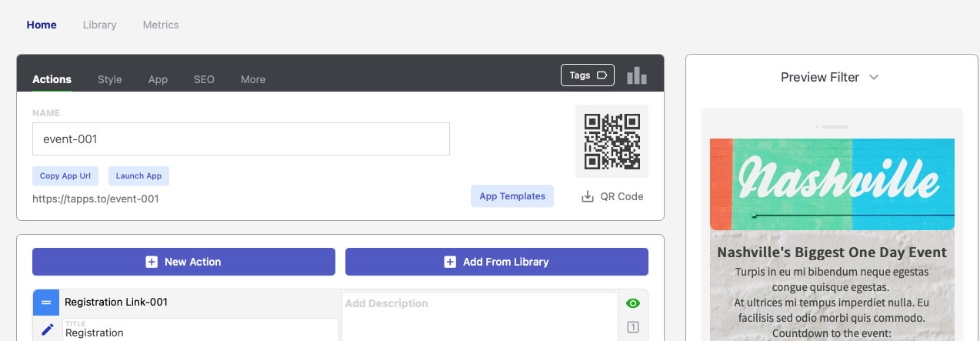Open the analytics bar chart icon
980x341 pixels.
[x=636, y=75]
